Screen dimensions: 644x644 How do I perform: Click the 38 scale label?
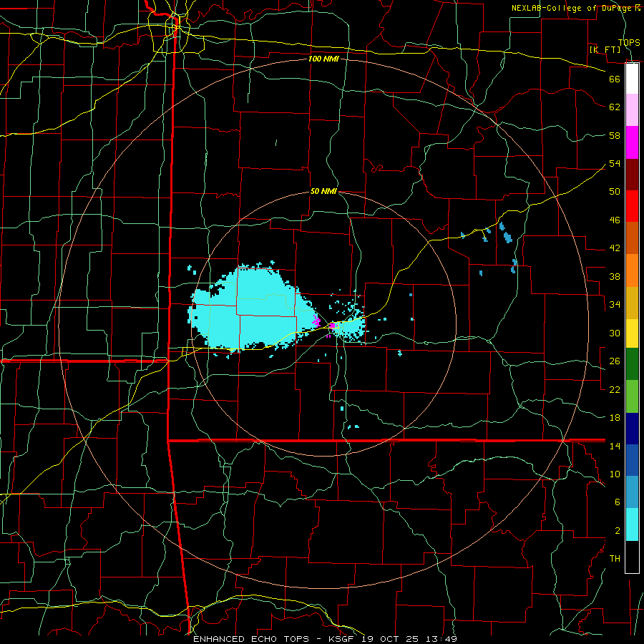point(615,276)
